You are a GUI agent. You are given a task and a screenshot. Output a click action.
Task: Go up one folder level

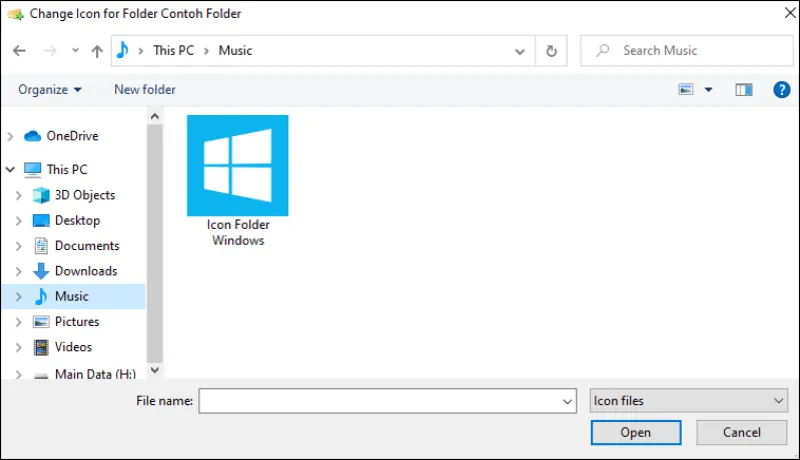click(97, 50)
